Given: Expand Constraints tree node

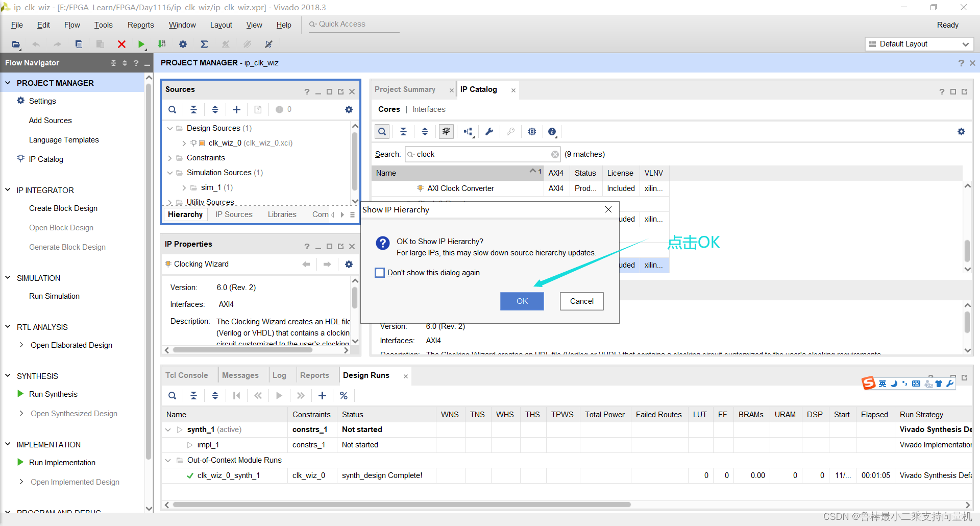Looking at the screenshot, I should [170, 158].
